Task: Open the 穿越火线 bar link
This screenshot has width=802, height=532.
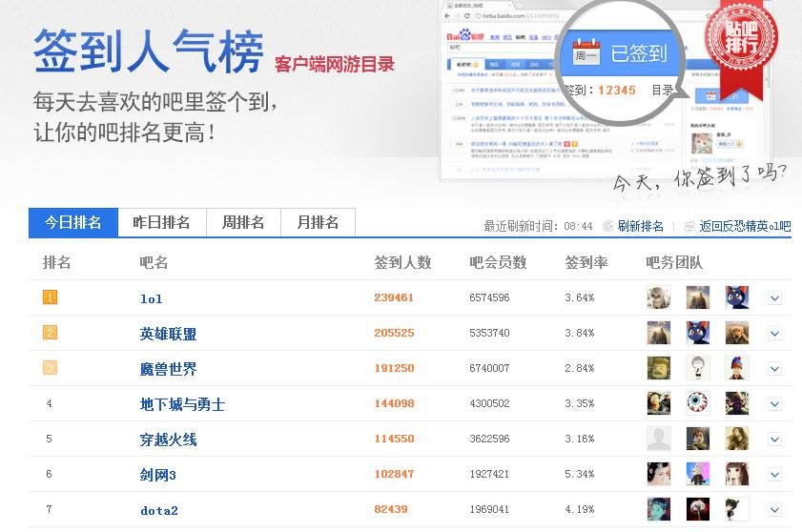Action: coord(168,440)
